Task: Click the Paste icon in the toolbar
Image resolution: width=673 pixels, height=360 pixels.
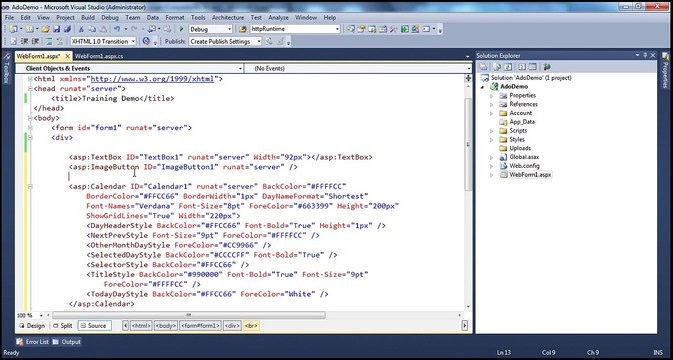Action: click(x=103, y=29)
